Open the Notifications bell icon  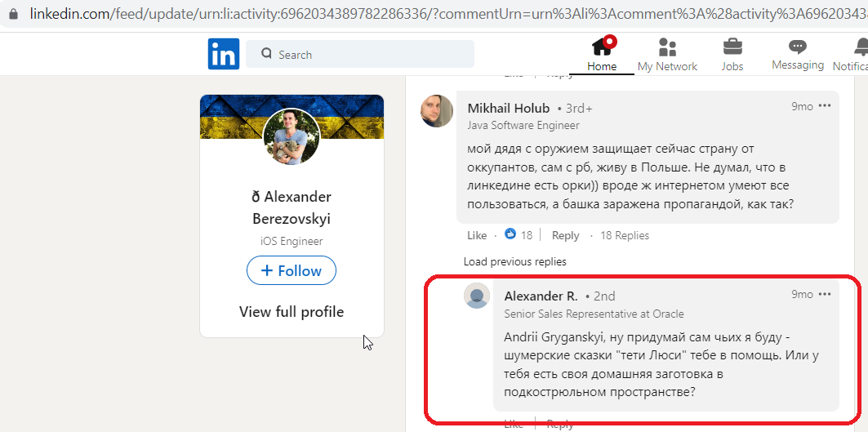coord(861,47)
